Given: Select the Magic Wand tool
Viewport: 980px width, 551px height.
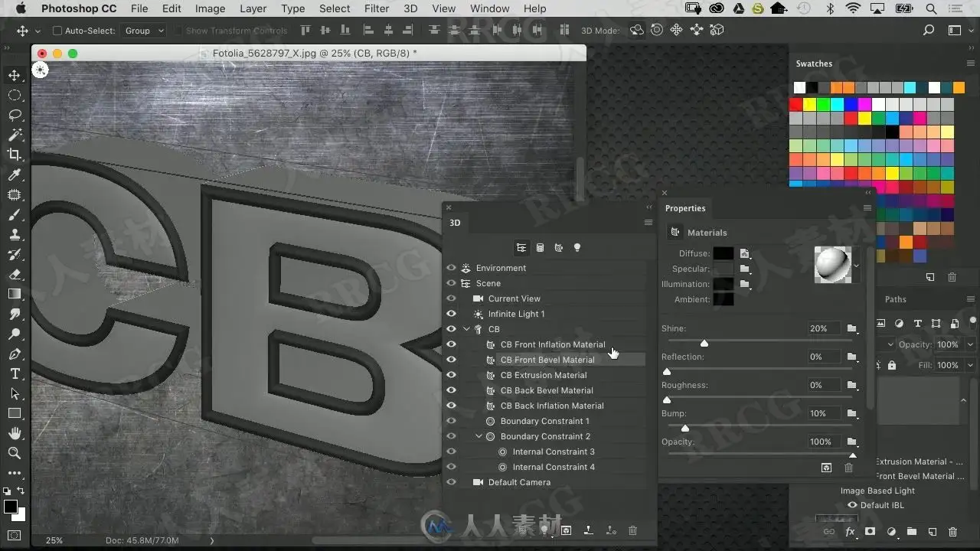Looking at the screenshot, I should [15, 135].
